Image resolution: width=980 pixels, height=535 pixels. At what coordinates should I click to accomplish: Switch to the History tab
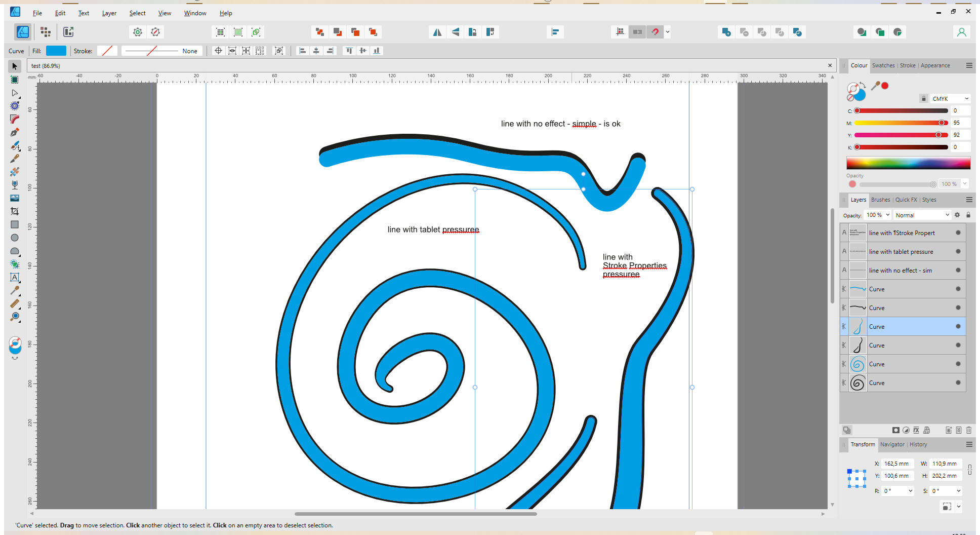point(918,444)
